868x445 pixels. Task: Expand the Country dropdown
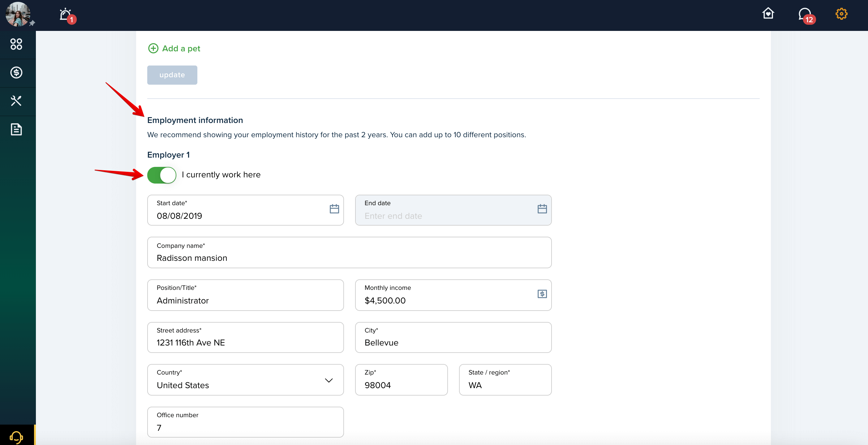245,380
